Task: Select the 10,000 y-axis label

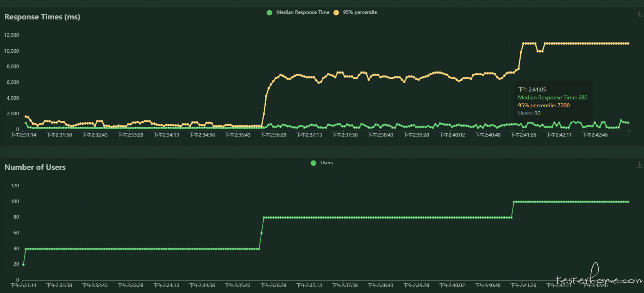Action: [x=11, y=51]
